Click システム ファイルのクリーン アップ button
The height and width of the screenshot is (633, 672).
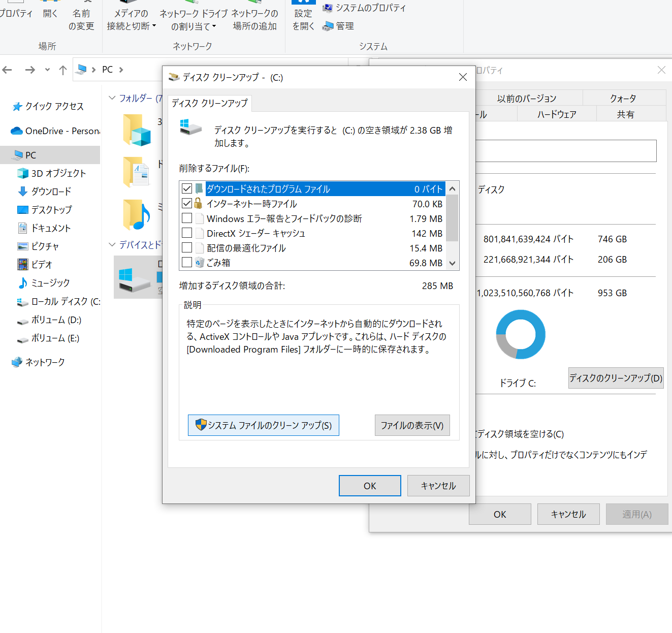263,425
